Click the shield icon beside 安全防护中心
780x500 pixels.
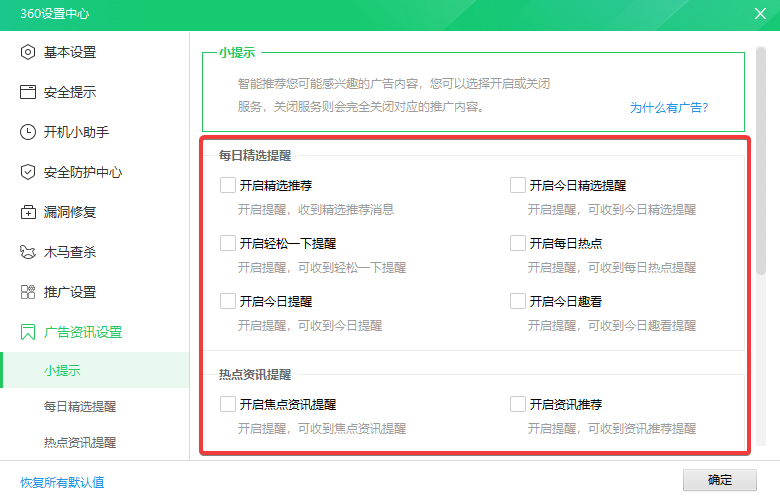tap(28, 172)
